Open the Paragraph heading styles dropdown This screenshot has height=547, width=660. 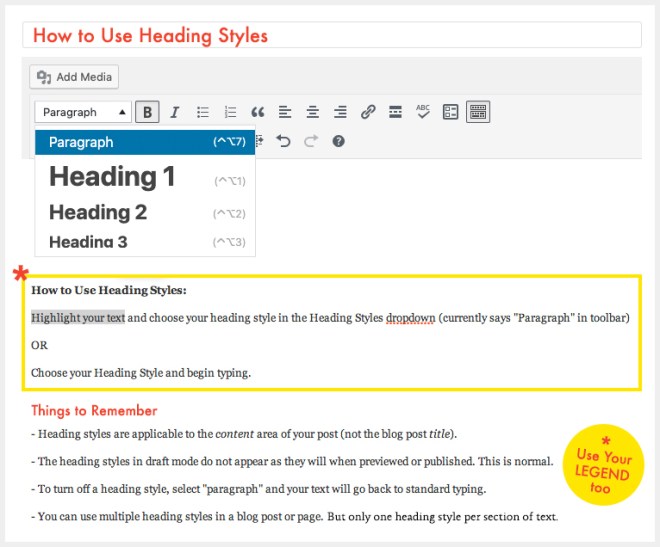(83, 112)
